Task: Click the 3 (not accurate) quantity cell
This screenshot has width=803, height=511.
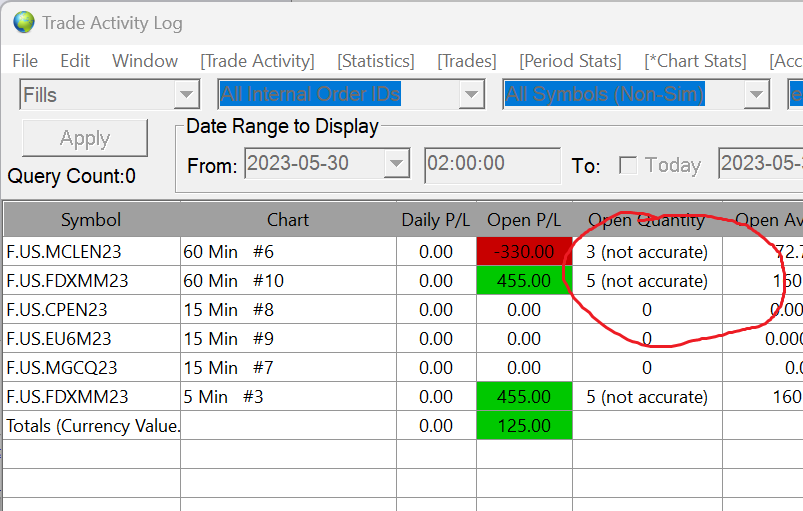Action: 647,252
